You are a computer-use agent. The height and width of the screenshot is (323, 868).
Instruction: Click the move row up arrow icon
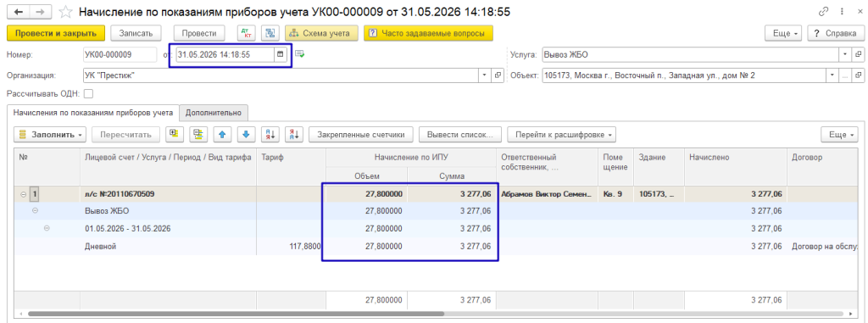click(x=223, y=134)
